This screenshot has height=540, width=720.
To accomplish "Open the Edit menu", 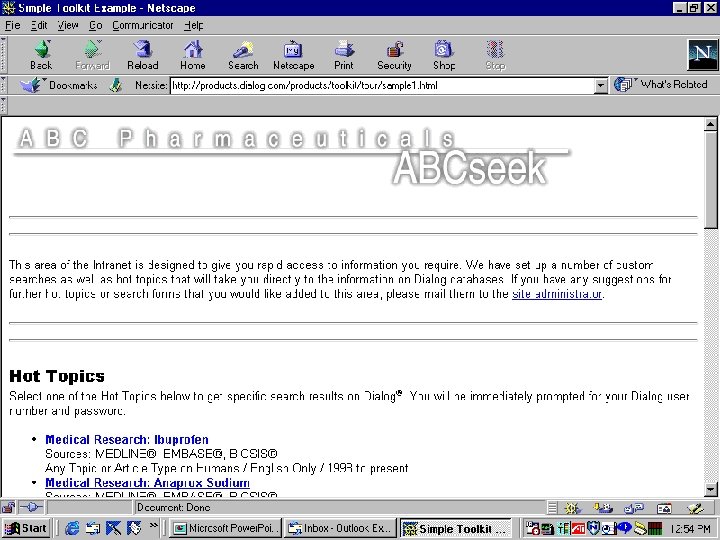I will click(x=39, y=25).
